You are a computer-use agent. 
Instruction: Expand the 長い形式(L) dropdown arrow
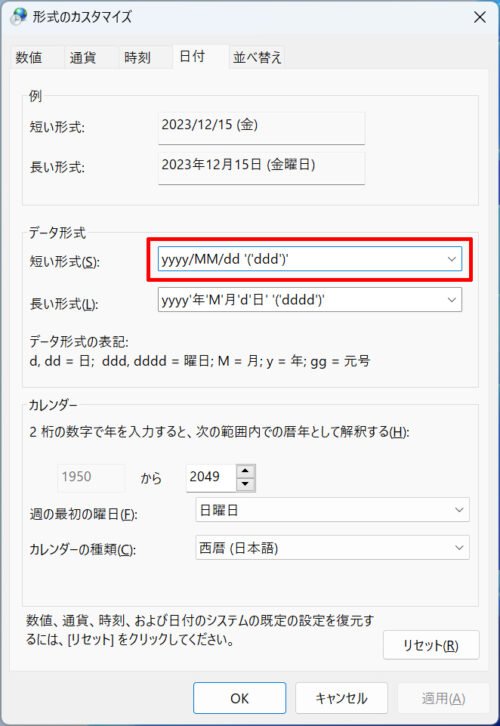(x=452, y=300)
